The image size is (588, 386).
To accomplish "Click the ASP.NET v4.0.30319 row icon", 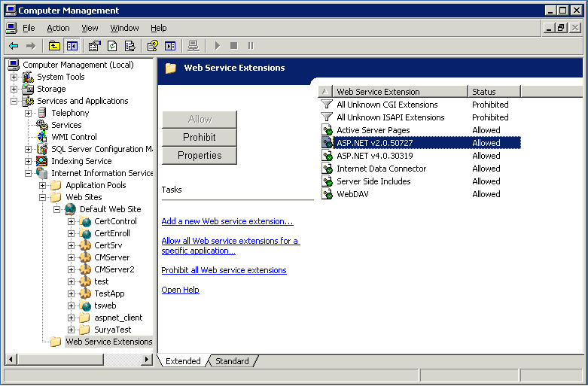I will click(327, 156).
